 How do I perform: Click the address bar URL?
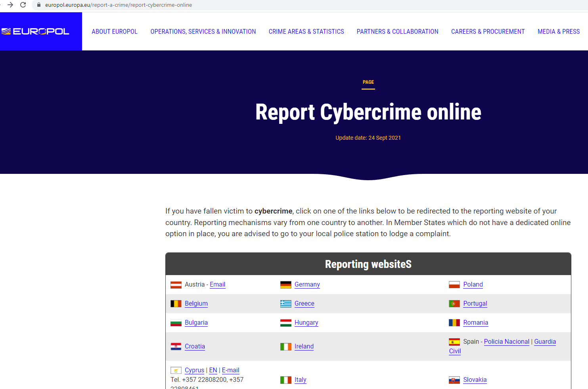coord(119,5)
